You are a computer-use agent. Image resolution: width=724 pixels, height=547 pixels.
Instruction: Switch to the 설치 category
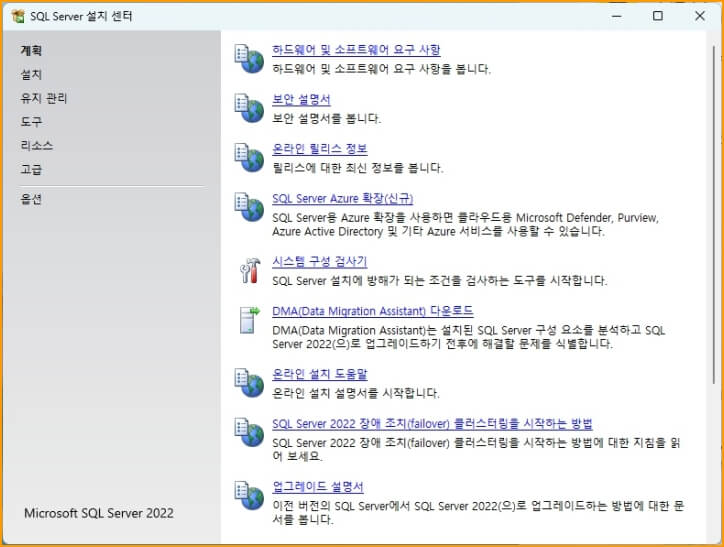point(31,74)
